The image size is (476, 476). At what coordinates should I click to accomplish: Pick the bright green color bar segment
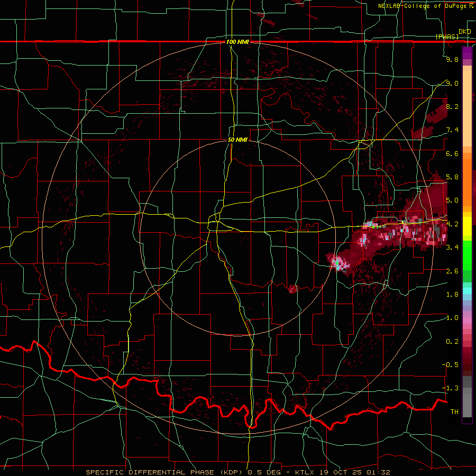click(x=467, y=256)
